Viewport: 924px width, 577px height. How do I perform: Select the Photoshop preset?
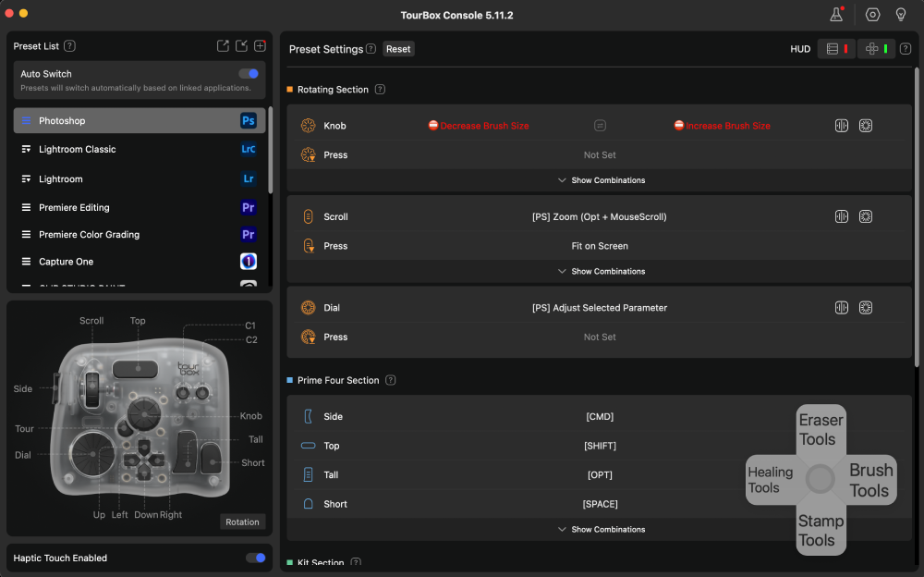(140, 120)
